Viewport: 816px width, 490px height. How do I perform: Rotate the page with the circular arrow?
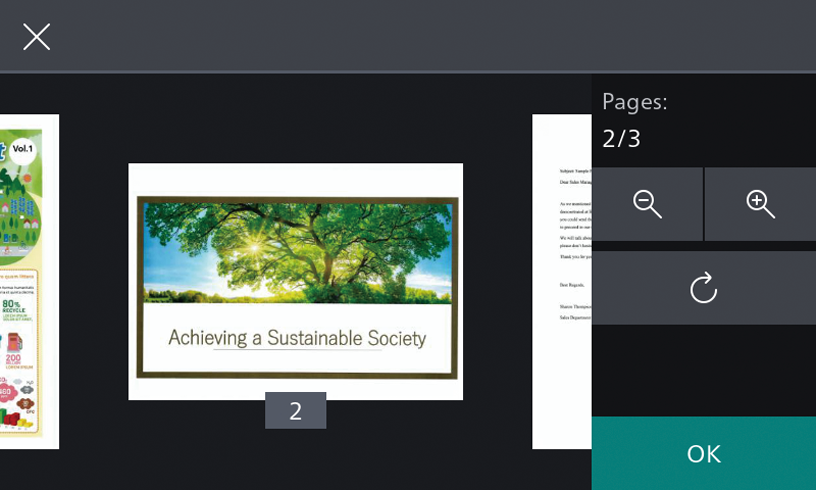click(704, 288)
